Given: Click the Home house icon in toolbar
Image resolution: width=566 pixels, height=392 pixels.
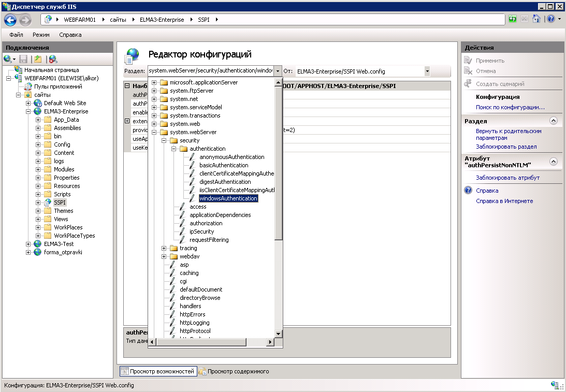Looking at the screenshot, I should click(x=536, y=19).
